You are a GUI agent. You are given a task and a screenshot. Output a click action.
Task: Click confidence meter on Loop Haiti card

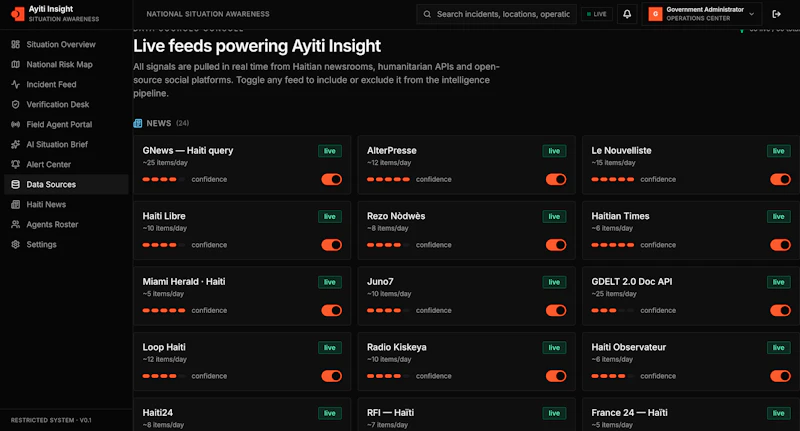(164, 376)
